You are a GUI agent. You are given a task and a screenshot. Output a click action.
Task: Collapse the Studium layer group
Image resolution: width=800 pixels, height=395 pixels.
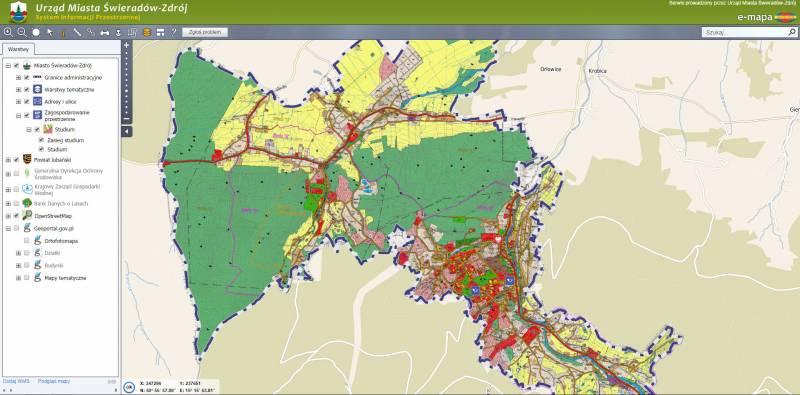tap(29, 130)
